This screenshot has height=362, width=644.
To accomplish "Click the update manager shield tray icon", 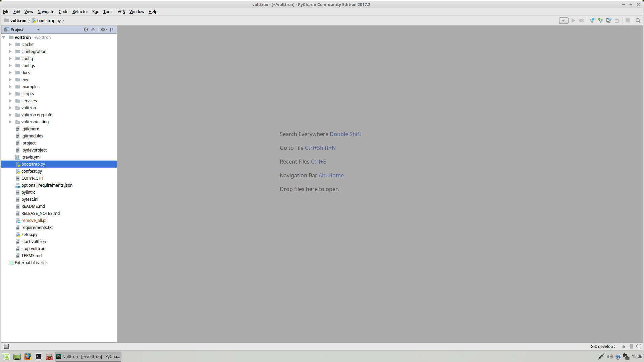I will tap(618, 357).
